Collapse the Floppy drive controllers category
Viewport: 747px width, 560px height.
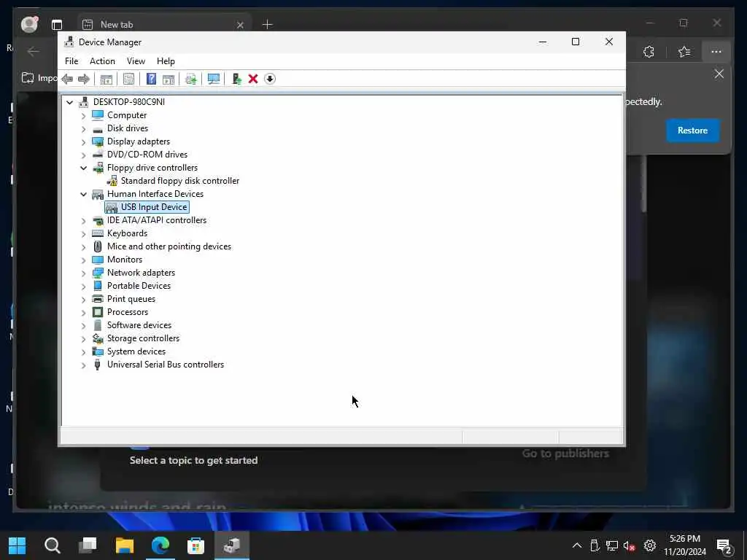pyautogui.click(x=83, y=168)
